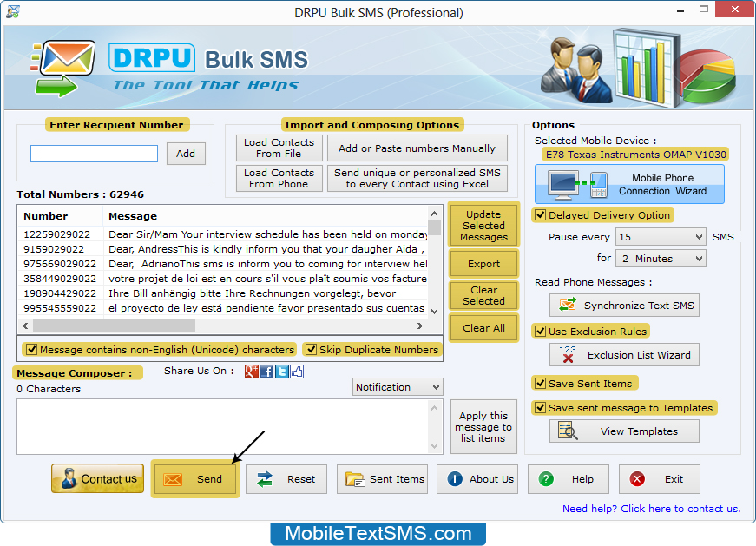Click the Clear Selected button
This screenshot has width=756, height=546.
(483, 295)
